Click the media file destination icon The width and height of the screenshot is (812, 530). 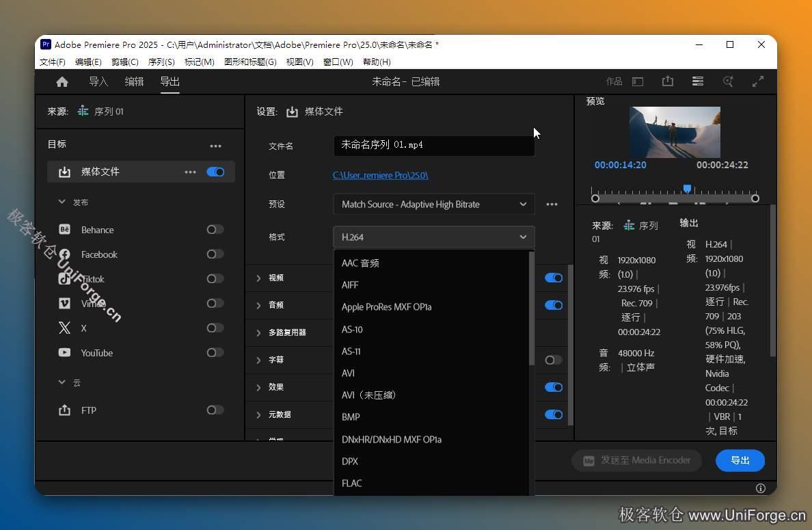click(x=64, y=172)
